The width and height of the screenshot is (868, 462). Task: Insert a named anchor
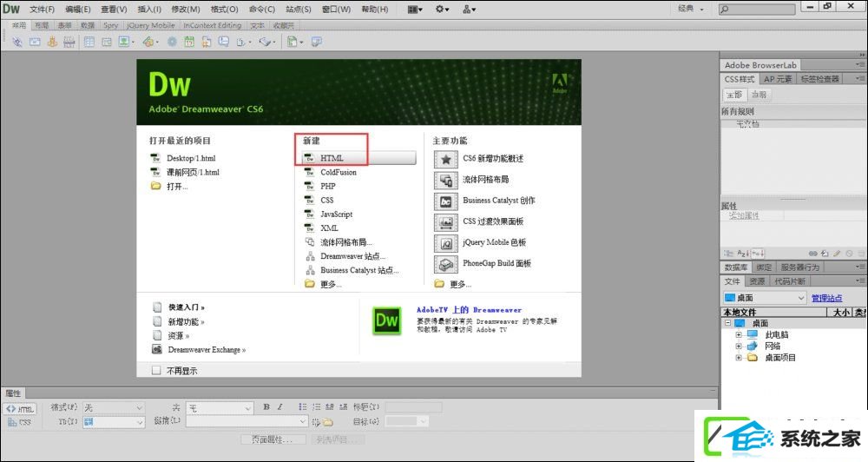click(52, 42)
